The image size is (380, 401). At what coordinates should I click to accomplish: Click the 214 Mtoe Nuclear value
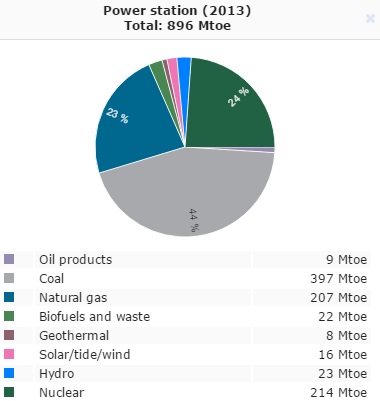[x=339, y=392]
